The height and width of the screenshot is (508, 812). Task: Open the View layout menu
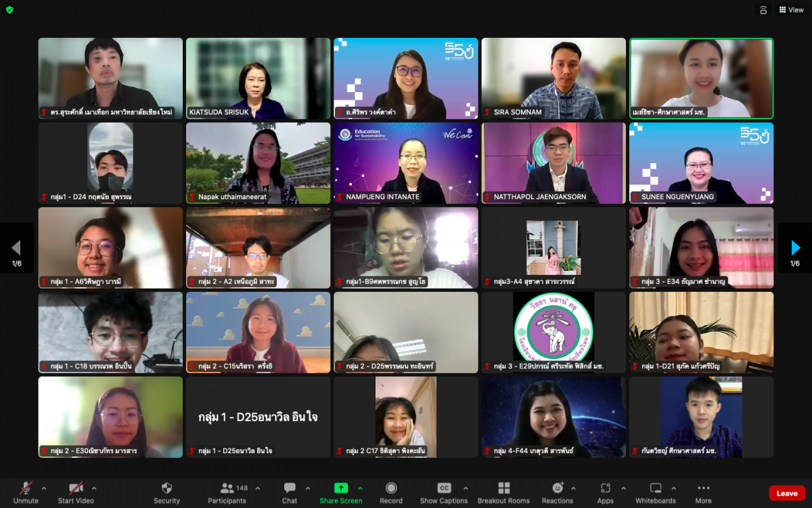click(x=791, y=10)
